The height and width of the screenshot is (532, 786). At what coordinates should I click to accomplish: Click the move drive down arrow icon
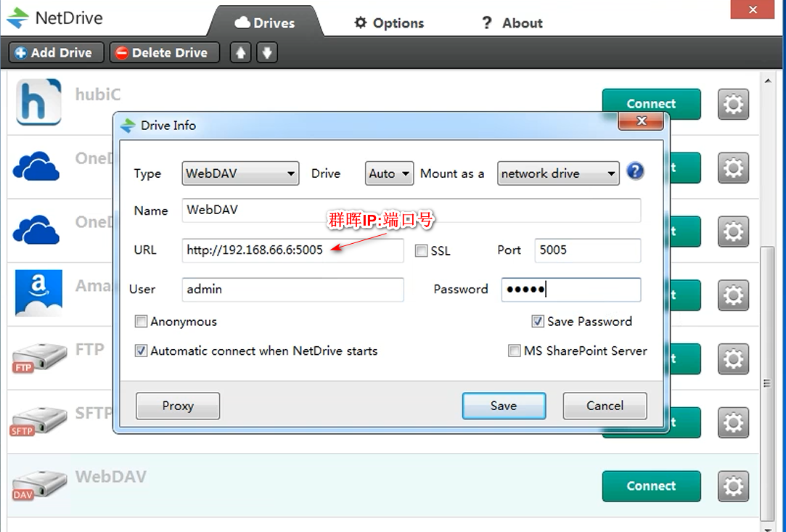[267, 53]
